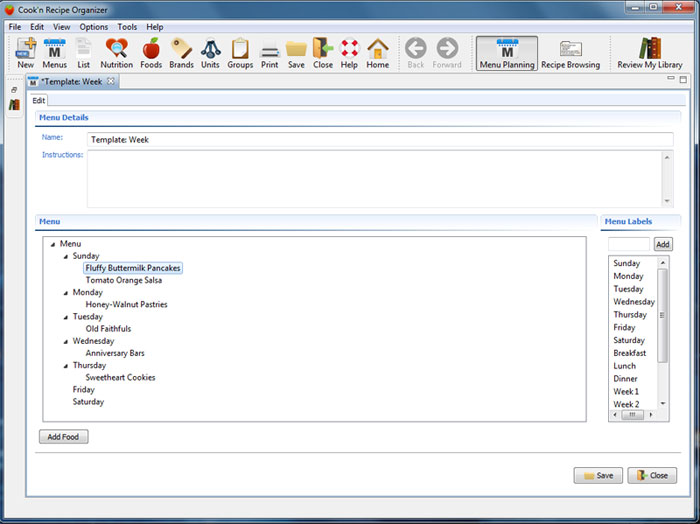
Task: Click Menu Labels horizontal scrollbar right arrow
Action: (651, 415)
